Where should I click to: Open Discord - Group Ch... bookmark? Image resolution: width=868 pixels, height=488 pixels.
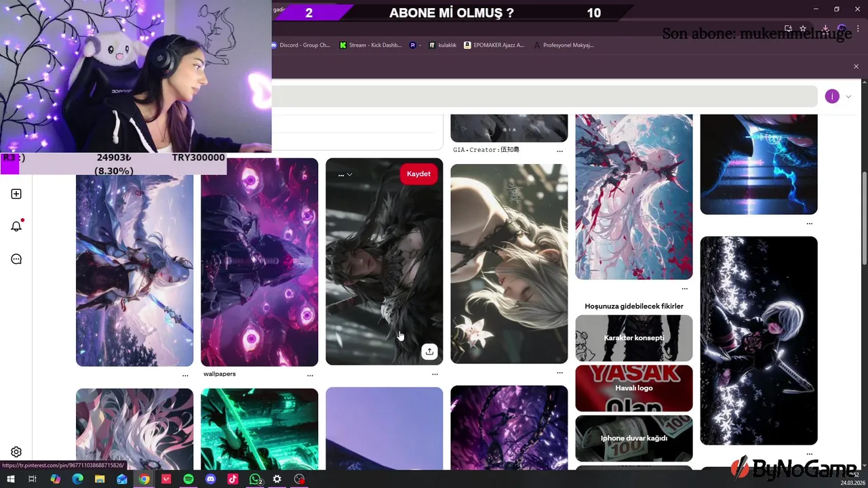pyautogui.click(x=300, y=45)
